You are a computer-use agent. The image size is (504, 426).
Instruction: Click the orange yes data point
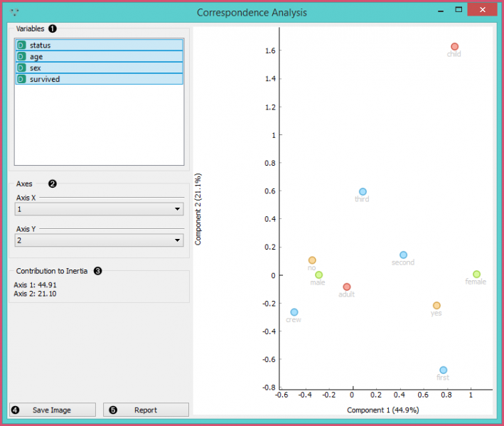[436, 306]
